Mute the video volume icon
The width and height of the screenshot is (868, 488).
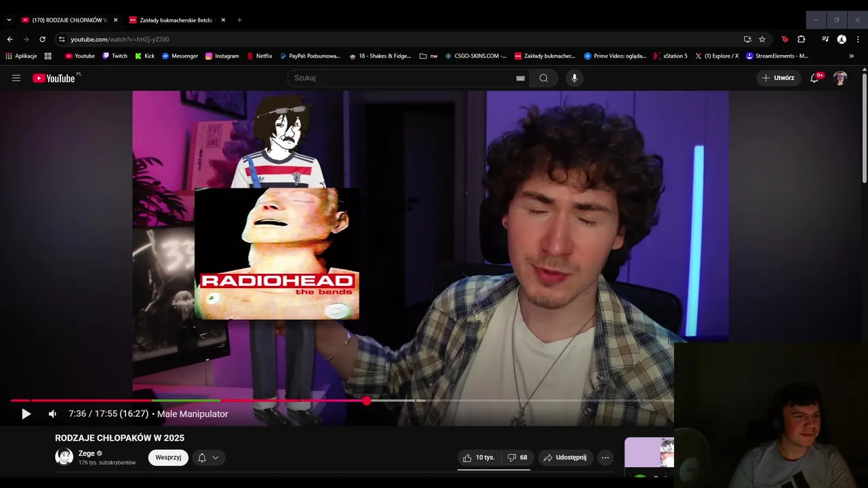(x=52, y=414)
